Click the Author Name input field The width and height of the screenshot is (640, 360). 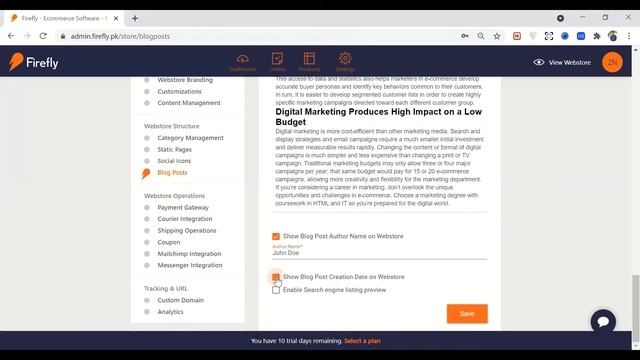coord(380,253)
